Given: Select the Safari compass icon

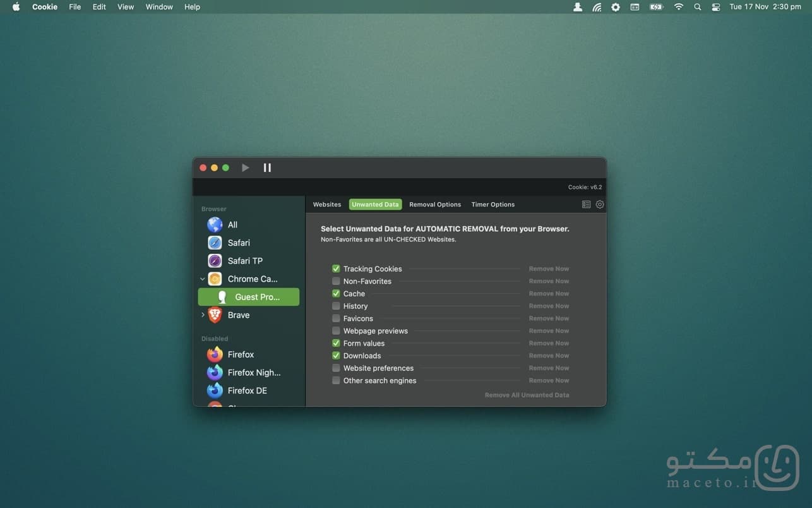Looking at the screenshot, I should point(215,243).
